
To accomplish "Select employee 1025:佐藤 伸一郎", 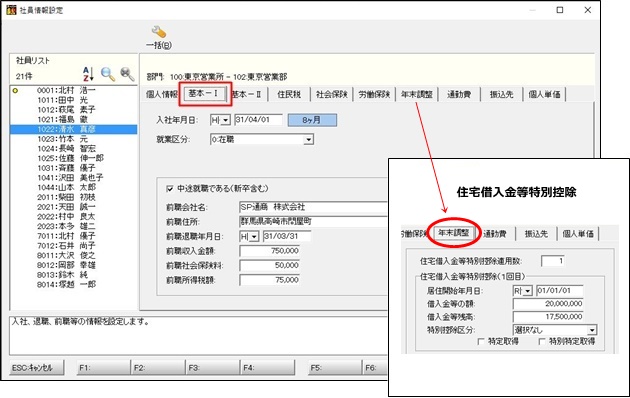I will click(x=70, y=158).
